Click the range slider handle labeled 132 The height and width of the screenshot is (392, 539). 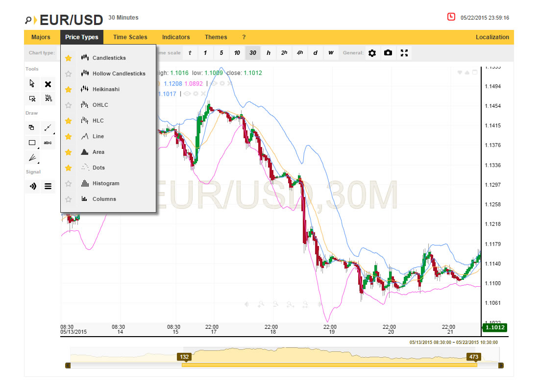(184, 357)
